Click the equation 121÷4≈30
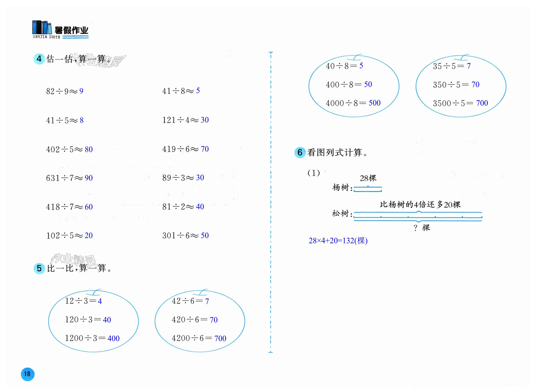 click(x=185, y=120)
